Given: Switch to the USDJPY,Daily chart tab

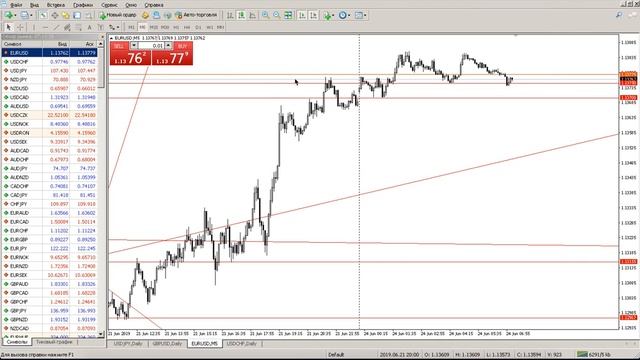Looking at the screenshot, I should click(128, 344).
